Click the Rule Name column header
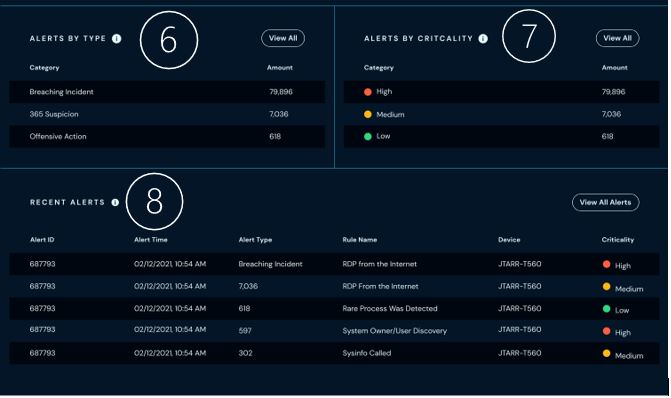Viewport: 671px width, 398px height. click(359, 240)
